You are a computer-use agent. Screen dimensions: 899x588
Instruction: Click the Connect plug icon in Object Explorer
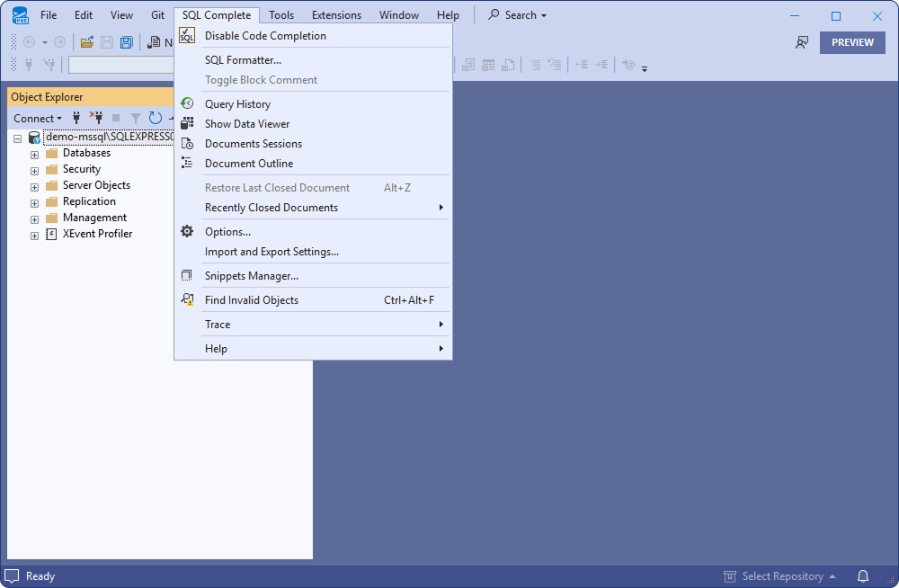tap(76, 118)
